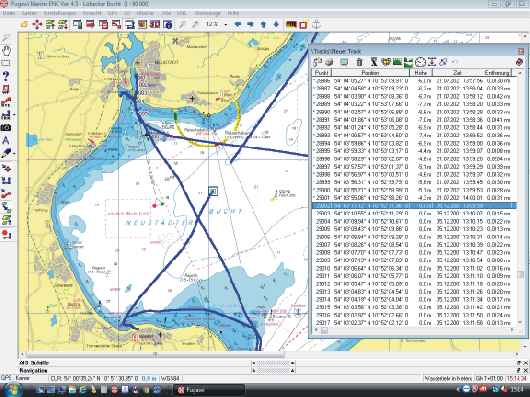
Task: Click the slider bar in the AIS Schiffe panel row
Action: pos(272,363)
